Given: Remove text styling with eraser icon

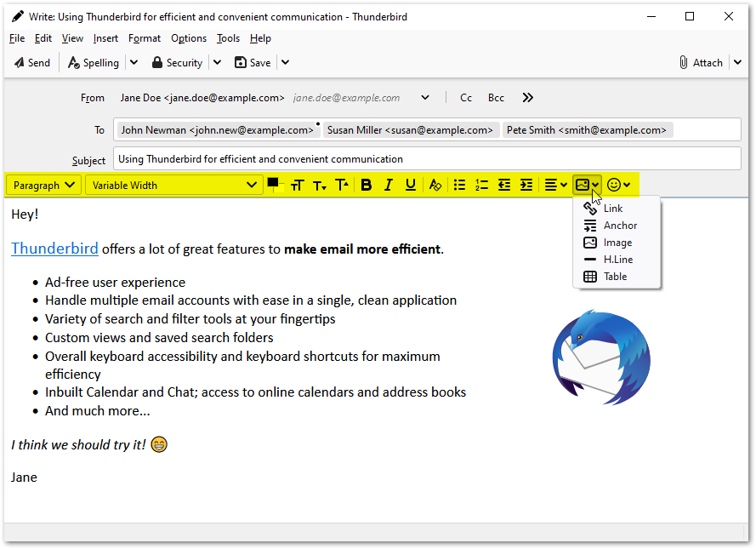Looking at the screenshot, I should coord(435,186).
